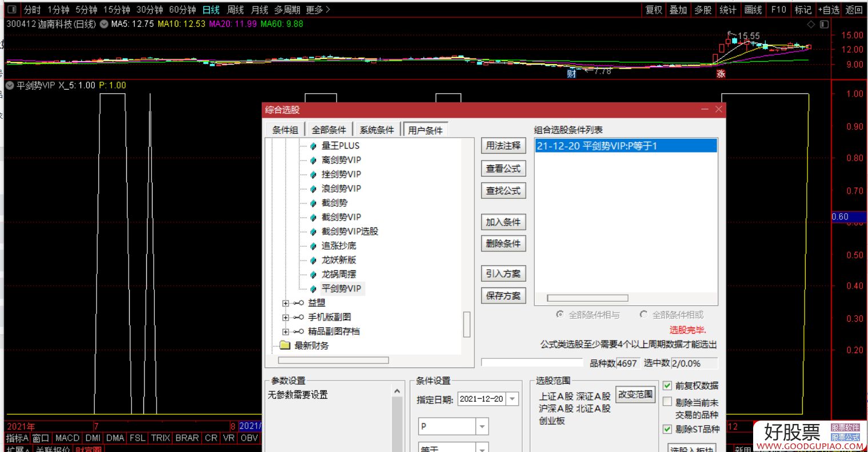Image resolution: width=868 pixels, height=452 pixels.
Task: Click the 引入方案 button
Action: point(503,274)
